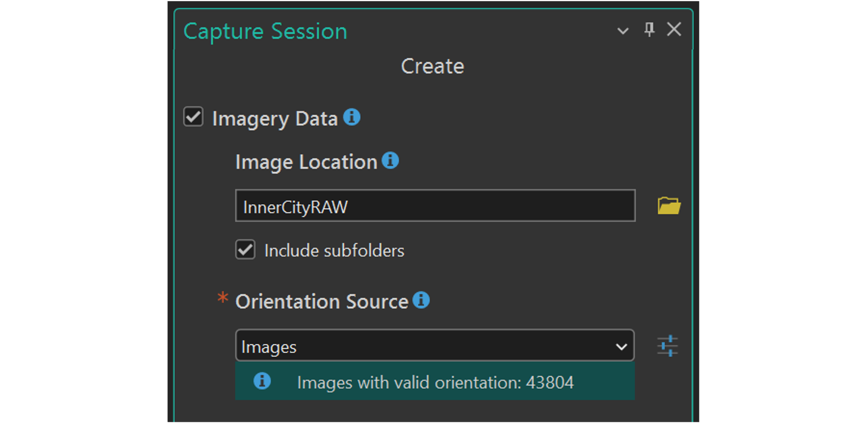
Task: Uncheck the Imagery Data checkbox
Action: [193, 117]
